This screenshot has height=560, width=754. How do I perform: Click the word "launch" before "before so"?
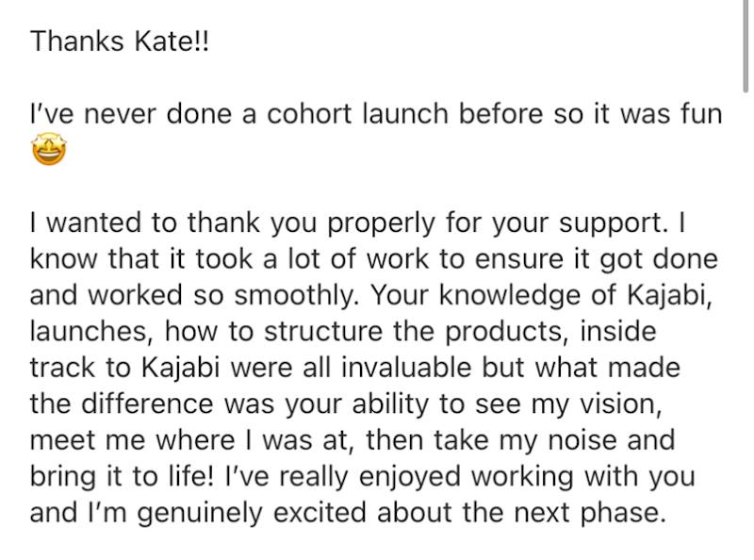(405, 114)
